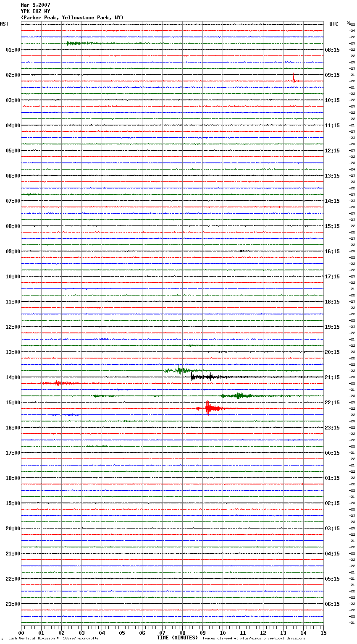Click the "MST" column header
This screenshot has width=357, height=644.
[4, 24]
